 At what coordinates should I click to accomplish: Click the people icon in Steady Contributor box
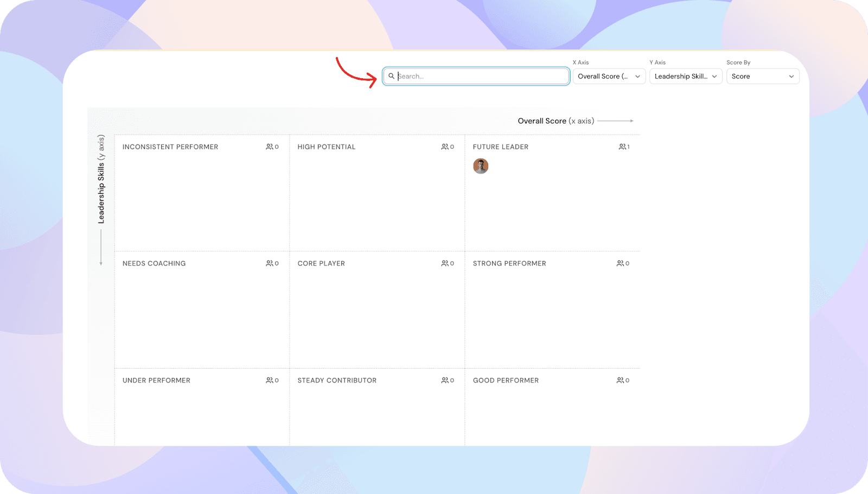click(444, 381)
